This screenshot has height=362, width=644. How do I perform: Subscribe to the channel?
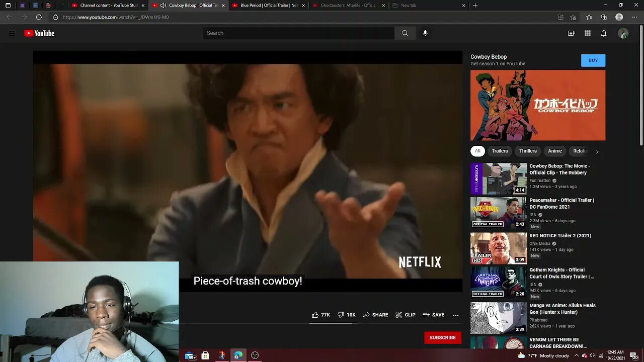(443, 338)
